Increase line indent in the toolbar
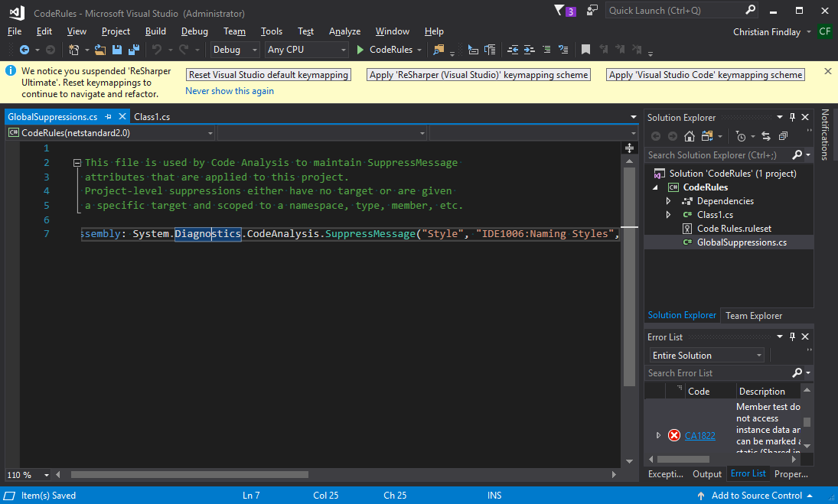The image size is (838, 504). point(529,50)
